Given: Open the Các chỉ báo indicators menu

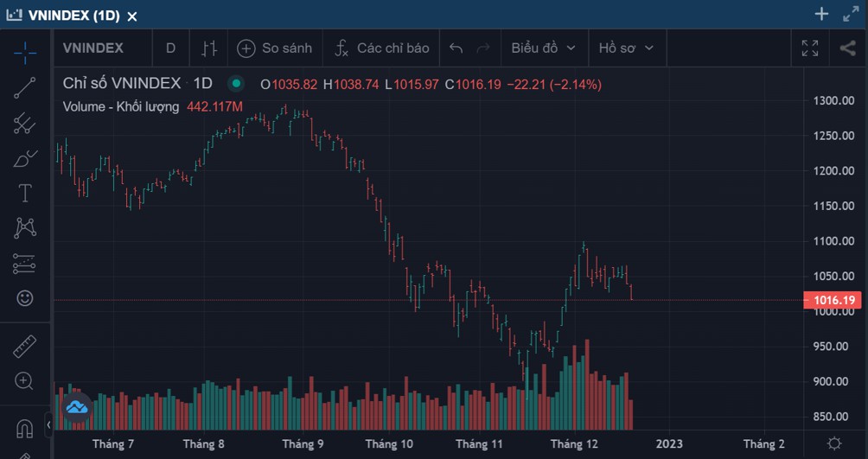Looking at the screenshot, I should tap(382, 48).
